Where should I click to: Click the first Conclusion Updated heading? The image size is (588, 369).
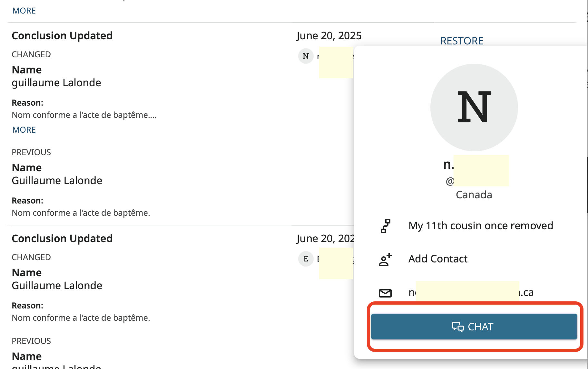coord(62,35)
